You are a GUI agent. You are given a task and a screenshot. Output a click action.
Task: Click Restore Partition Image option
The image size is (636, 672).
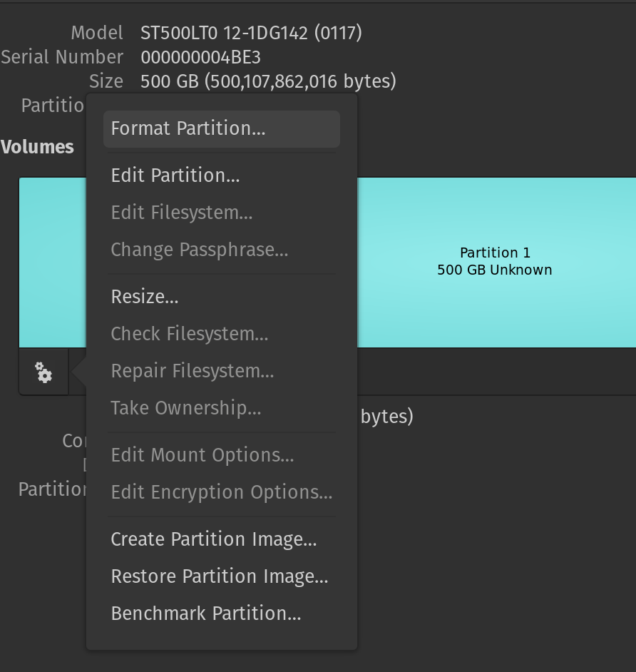pos(220,576)
